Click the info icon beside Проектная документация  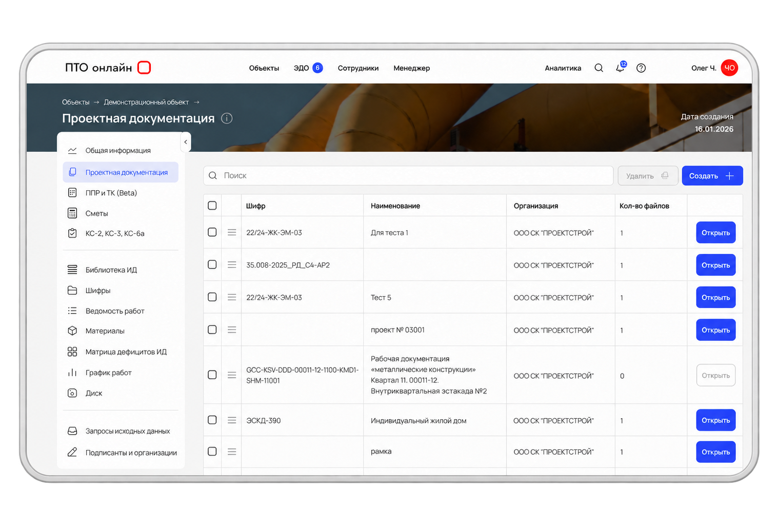click(227, 118)
